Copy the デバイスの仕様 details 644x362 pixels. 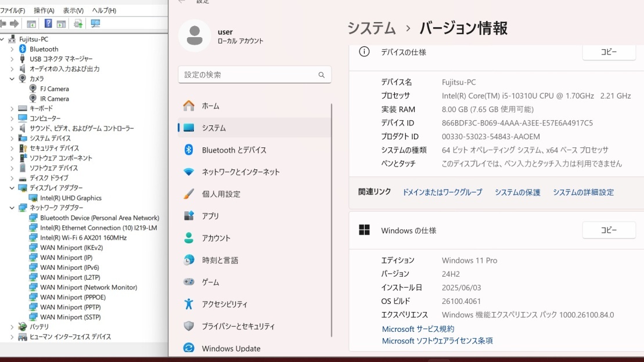tap(609, 52)
